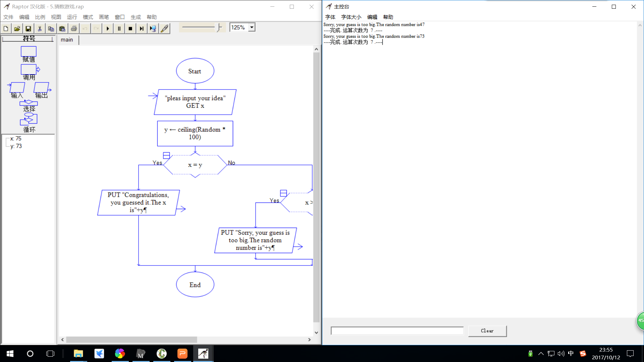Image resolution: width=644 pixels, height=362 pixels.
Task: Open the 视图 menu
Action: pyautogui.click(x=56, y=17)
